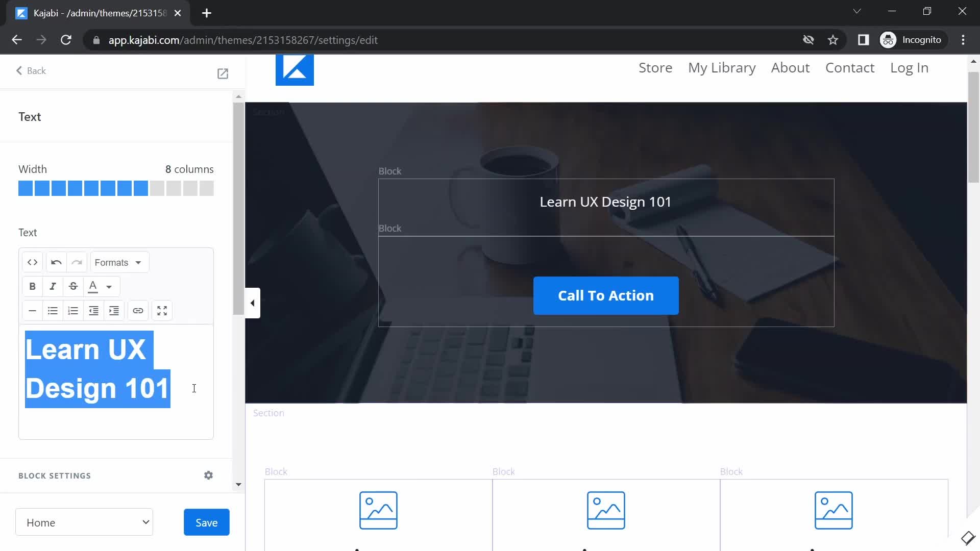This screenshot has height=551, width=980.
Task: Click the Strikethrough formatting icon
Action: [72, 286]
